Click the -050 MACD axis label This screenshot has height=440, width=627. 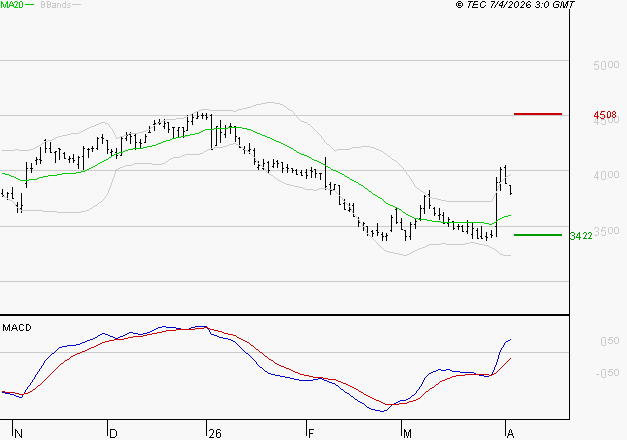point(607,373)
